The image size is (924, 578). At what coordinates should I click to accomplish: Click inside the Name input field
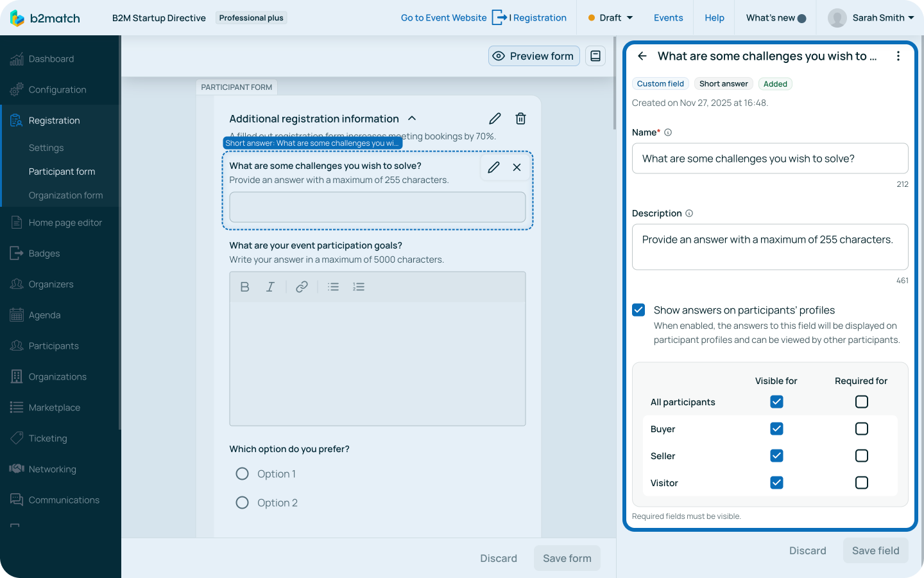point(769,158)
